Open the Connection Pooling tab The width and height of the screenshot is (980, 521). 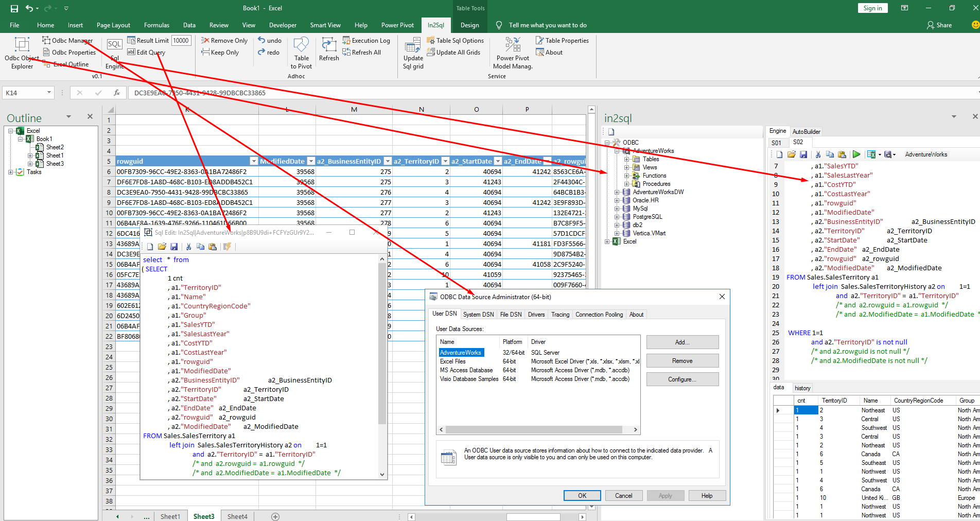[599, 314]
